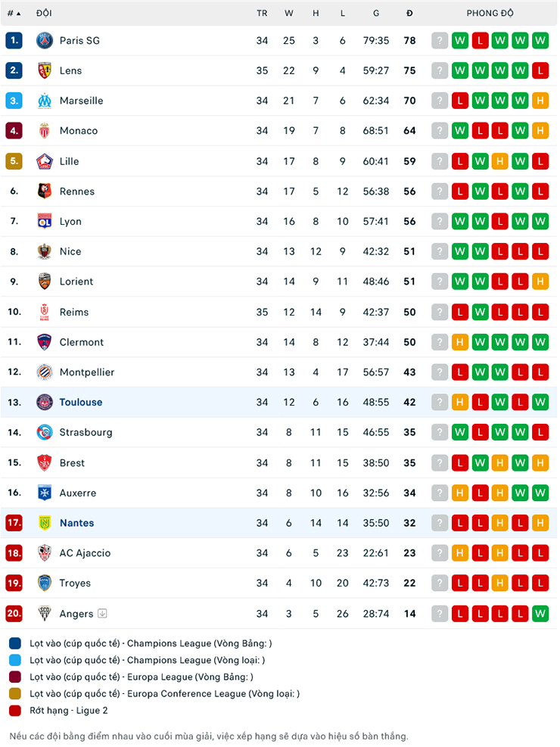Click the ĐỘI column header

(x=44, y=13)
